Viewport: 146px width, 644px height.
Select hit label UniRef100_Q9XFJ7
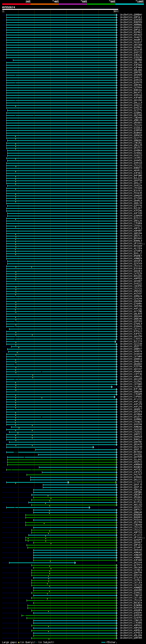(131, 450)
